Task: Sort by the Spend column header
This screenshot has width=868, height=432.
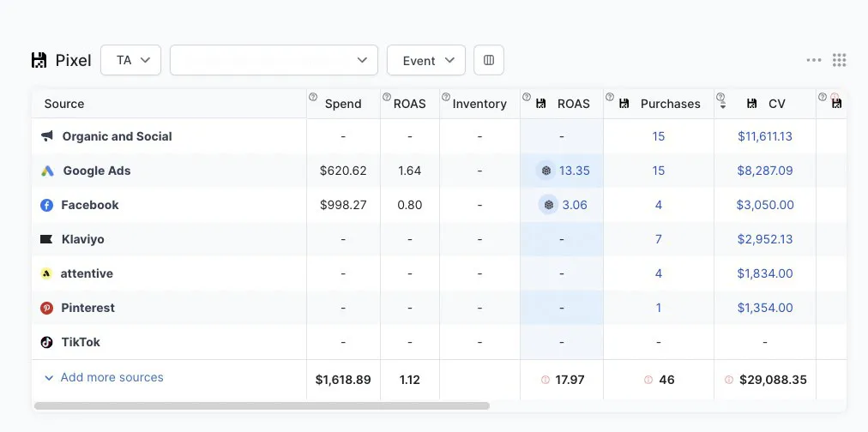Action: (343, 104)
